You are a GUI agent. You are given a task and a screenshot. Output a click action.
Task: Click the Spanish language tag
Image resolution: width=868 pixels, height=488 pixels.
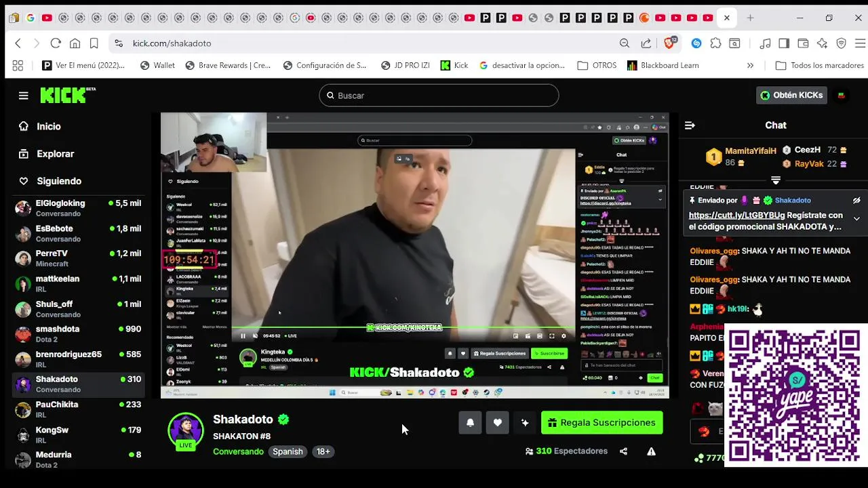[x=288, y=451]
